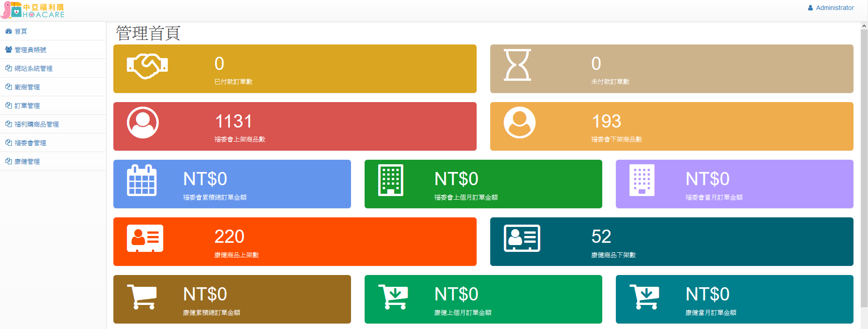The height and width of the screenshot is (329, 868).
Task: Click the 福委會上架商品數 label
Action: pos(240,139)
